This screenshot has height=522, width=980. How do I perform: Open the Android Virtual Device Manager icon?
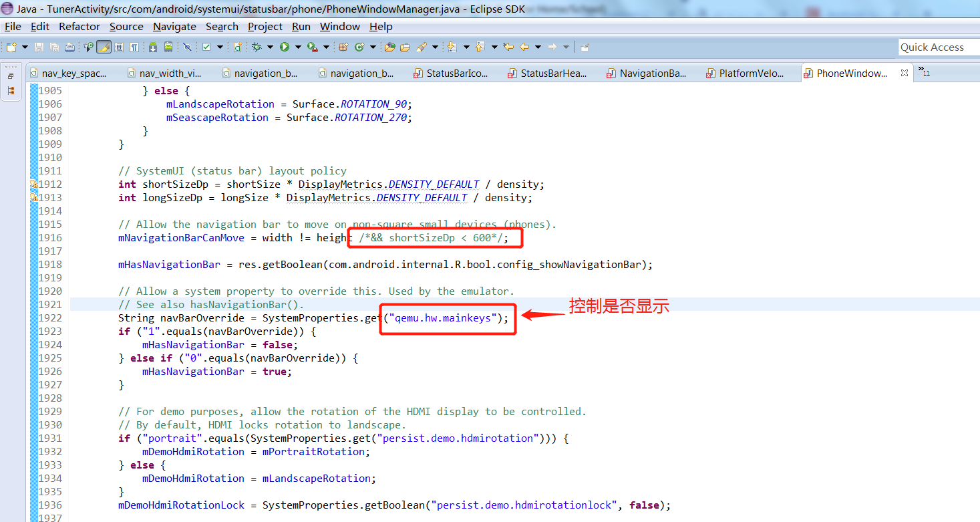pyautogui.click(x=168, y=47)
